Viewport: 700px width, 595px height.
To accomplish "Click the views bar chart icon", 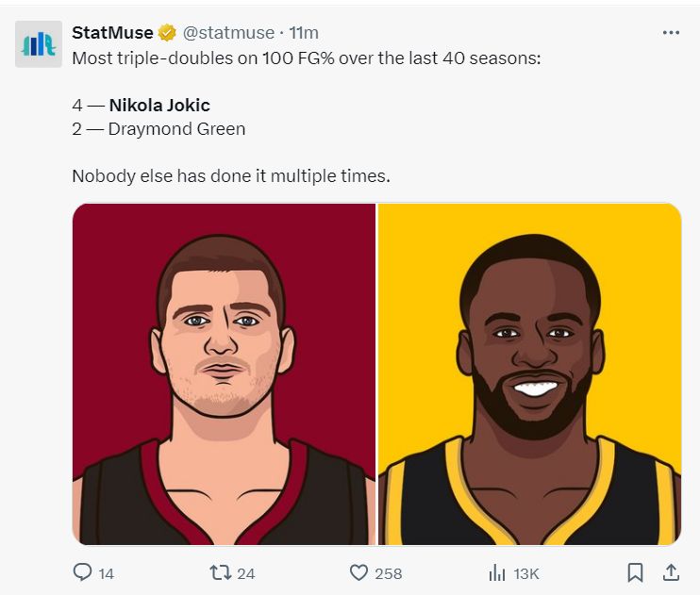I will tap(497, 572).
